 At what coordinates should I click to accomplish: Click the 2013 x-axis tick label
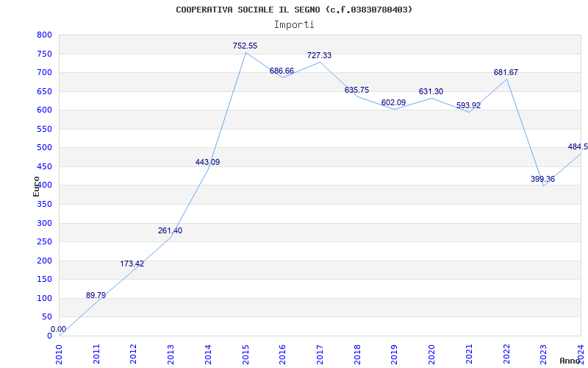pos(171,354)
